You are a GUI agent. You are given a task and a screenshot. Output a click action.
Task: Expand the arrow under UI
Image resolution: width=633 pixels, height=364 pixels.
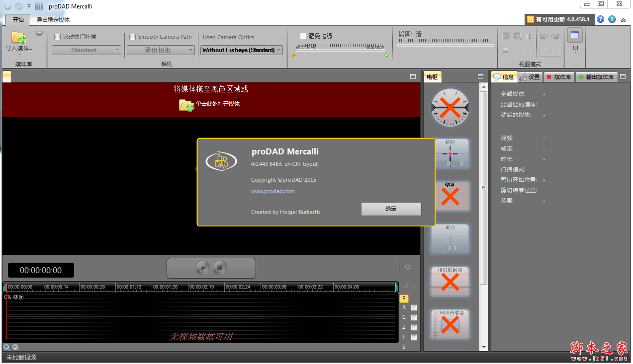(x=575, y=53)
